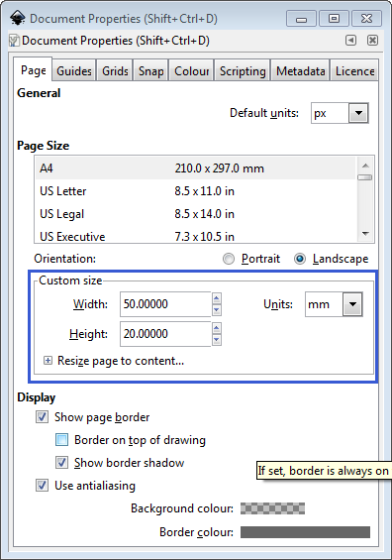Open the Scripting tab
Viewport: 392px width, 560px height.
pos(243,71)
